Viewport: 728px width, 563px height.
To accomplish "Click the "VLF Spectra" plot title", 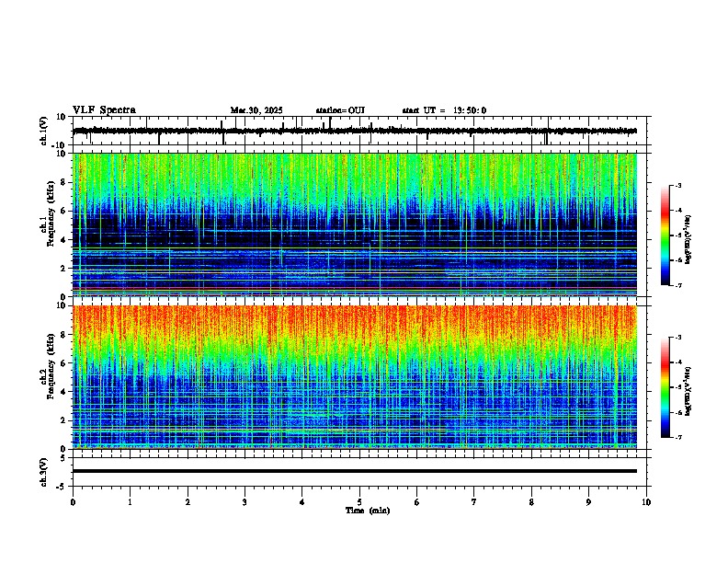I will tap(104, 110).
